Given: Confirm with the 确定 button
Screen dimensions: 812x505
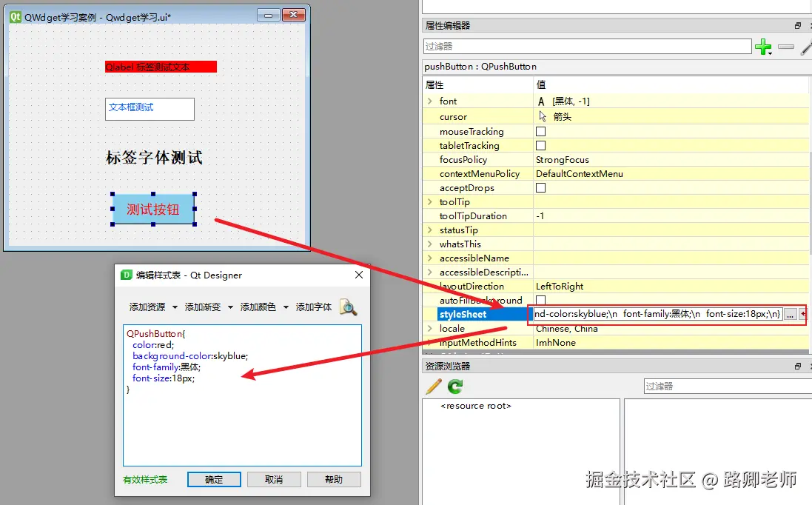Looking at the screenshot, I should (214, 480).
